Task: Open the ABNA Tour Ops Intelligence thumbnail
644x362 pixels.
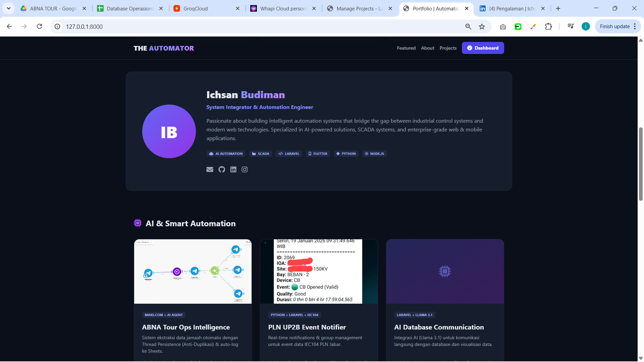Action: point(193,271)
